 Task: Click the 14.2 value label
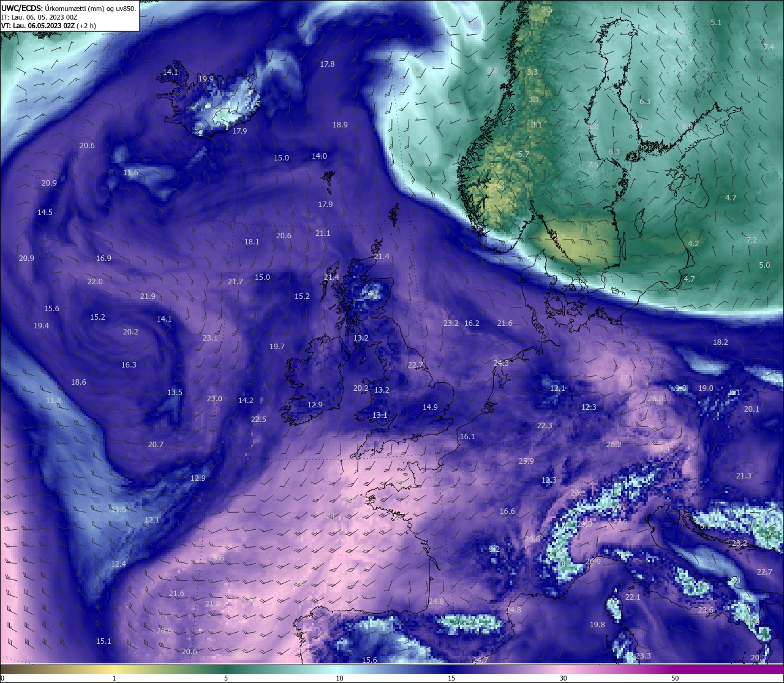tap(246, 401)
